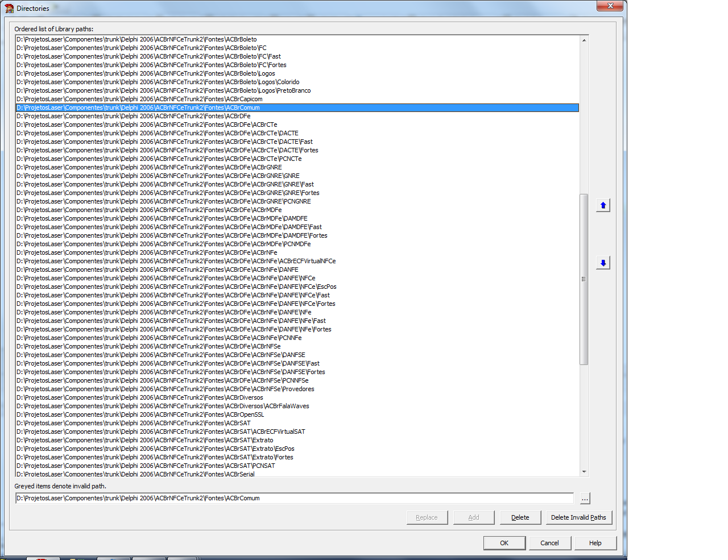Screen dimensions: 728x560
Task: Select the path ending in Logos\PretoBranco
Action: [x=297, y=90]
